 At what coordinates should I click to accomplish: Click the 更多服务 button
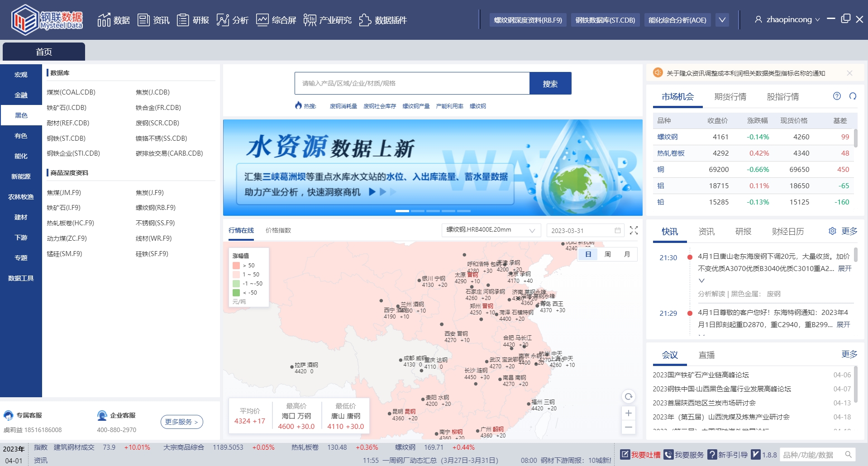point(181,422)
